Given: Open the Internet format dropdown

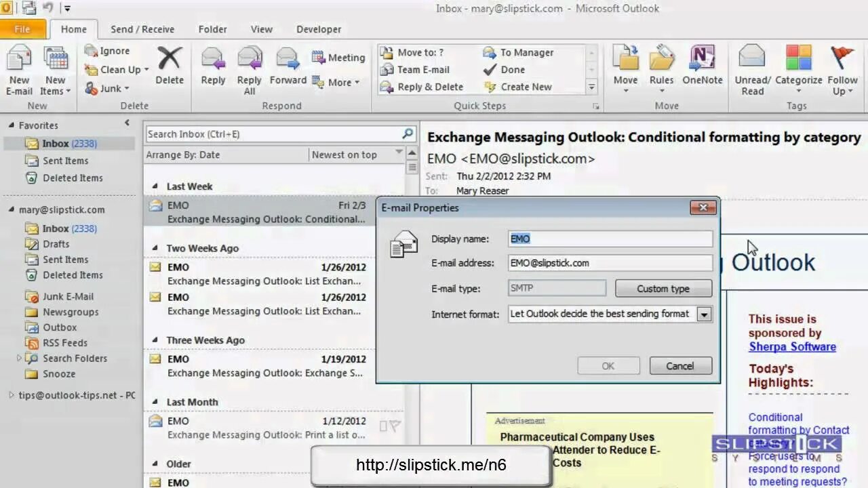Looking at the screenshot, I should (x=704, y=314).
